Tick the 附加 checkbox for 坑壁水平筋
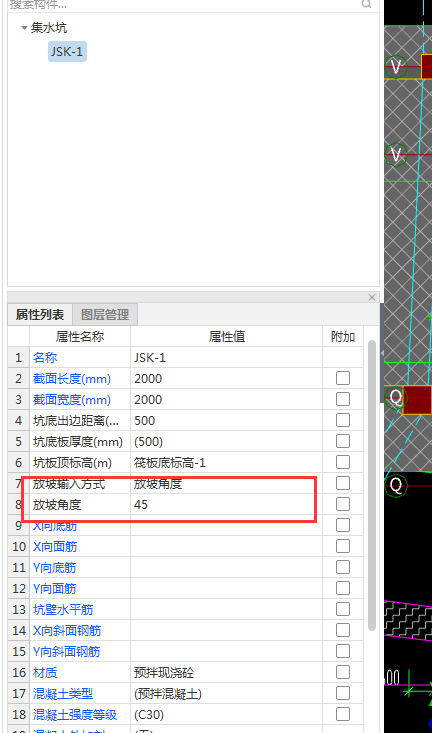The image size is (432, 733). click(x=343, y=610)
